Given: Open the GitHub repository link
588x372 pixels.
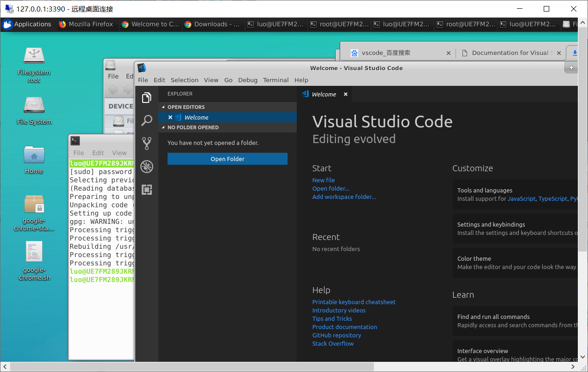Looking at the screenshot, I should (x=337, y=335).
